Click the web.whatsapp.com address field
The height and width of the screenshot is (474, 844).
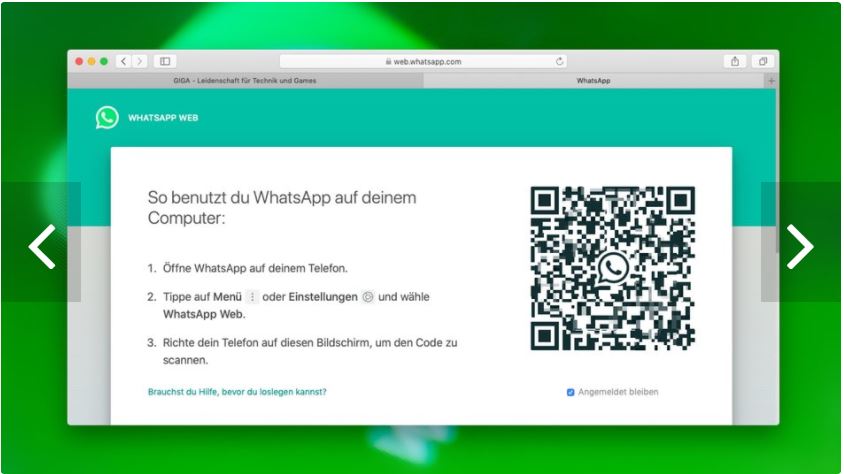[423, 61]
